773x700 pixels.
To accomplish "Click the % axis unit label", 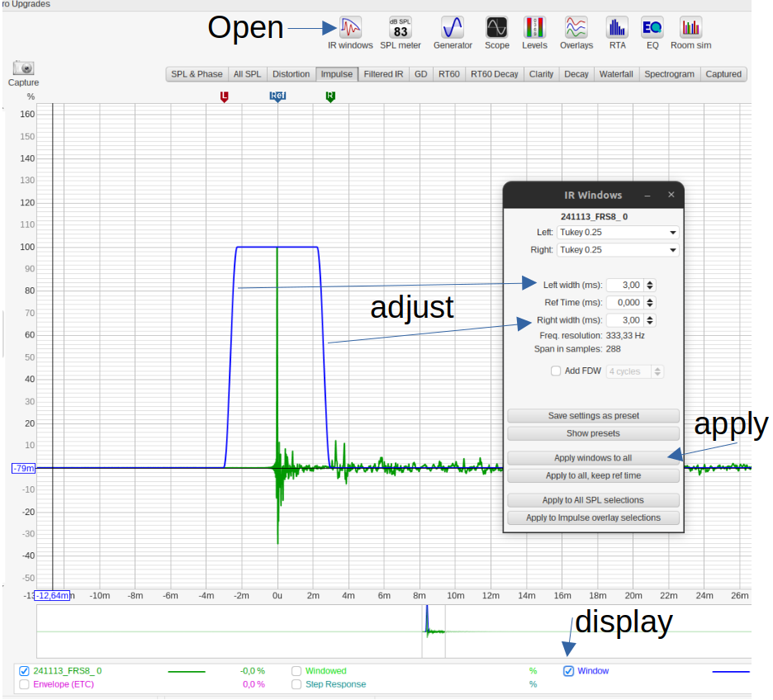I will pyautogui.click(x=31, y=97).
